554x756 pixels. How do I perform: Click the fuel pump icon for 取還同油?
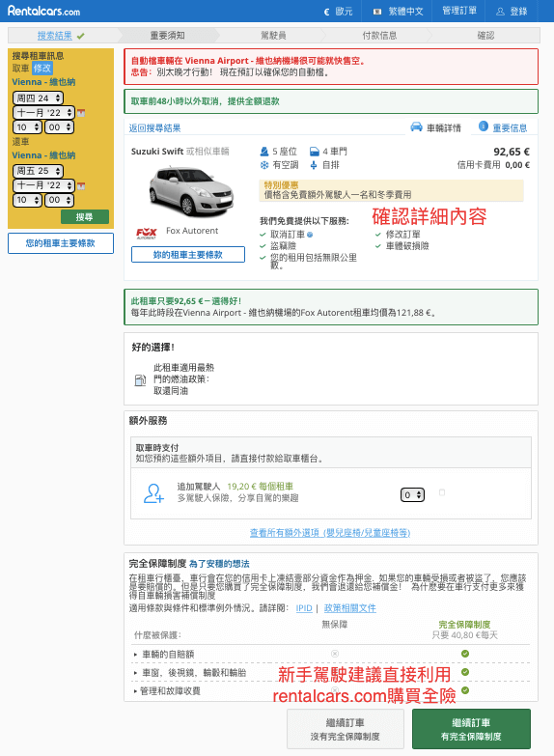pyautogui.click(x=140, y=379)
